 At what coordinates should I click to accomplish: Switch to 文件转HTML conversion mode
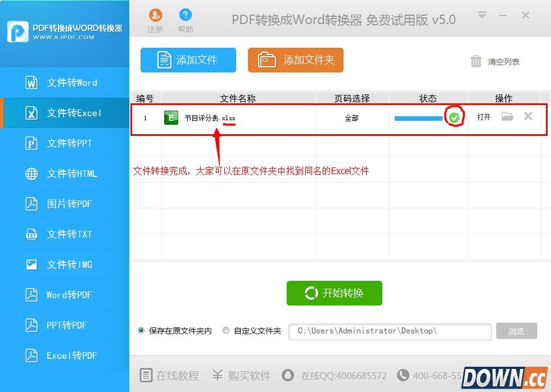32,174
